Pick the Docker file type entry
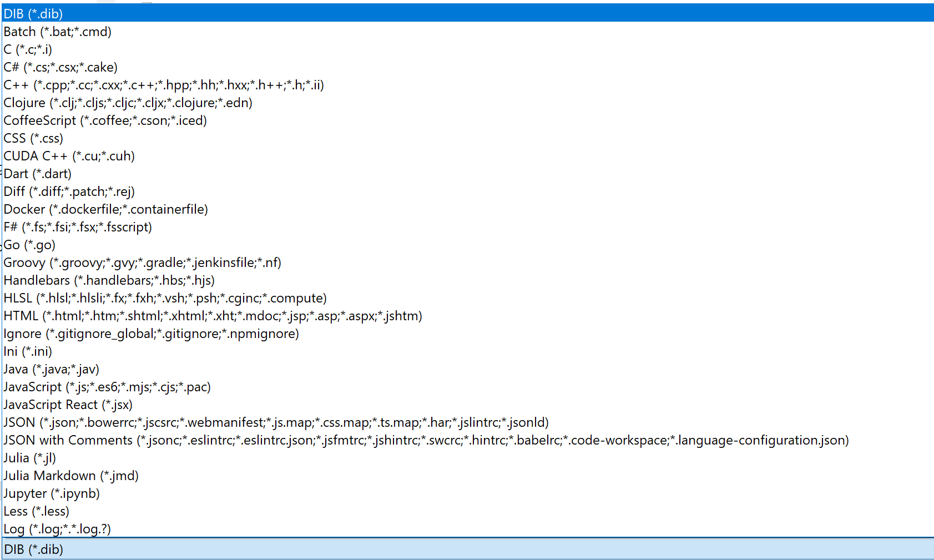The width and height of the screenshot is (934, 560). coord(468,209)
